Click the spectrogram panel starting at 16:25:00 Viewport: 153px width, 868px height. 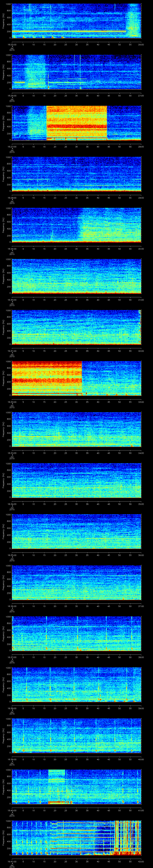(76, 21)
